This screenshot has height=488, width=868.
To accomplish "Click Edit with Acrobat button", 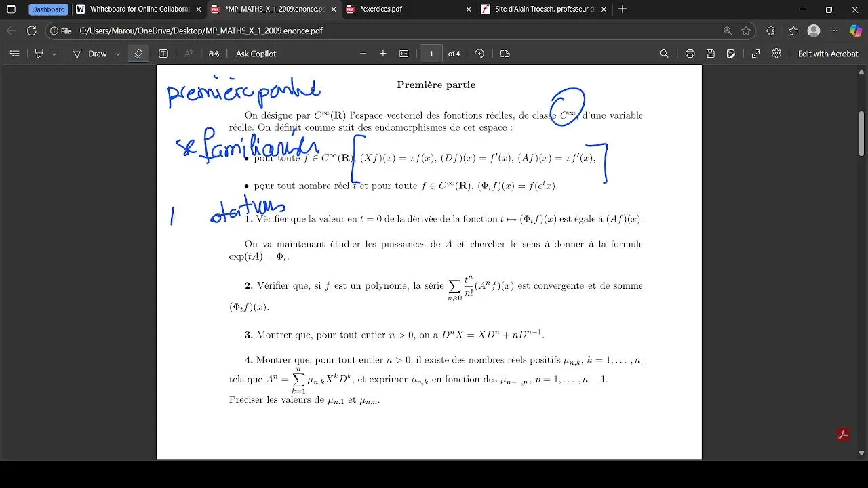I will click(x=828, y=54).
